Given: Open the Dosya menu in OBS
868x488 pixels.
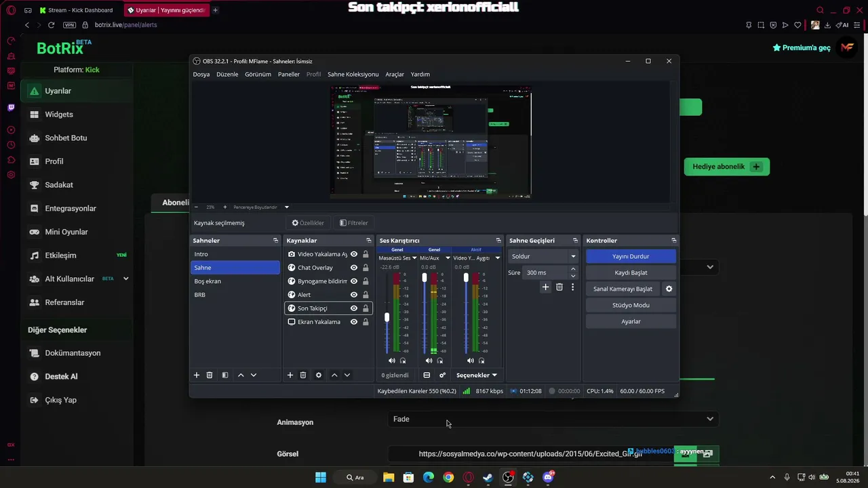Looking at the screenshot, I should 201,75.
